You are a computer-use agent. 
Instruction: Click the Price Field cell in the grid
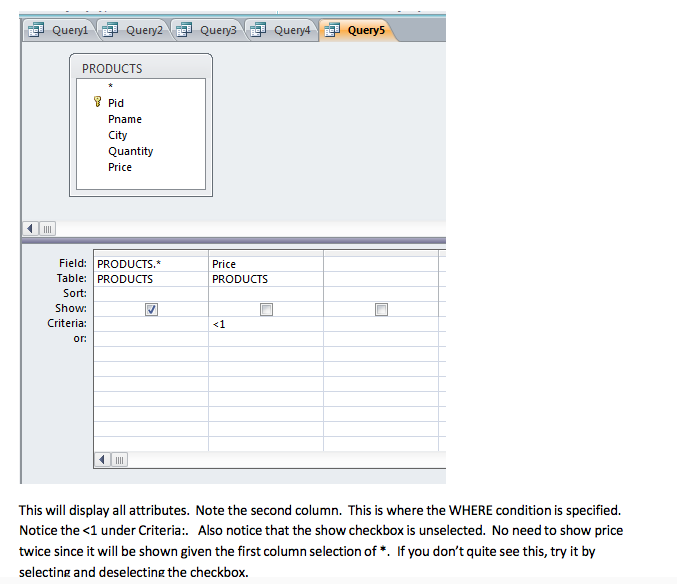click(x=266, y=264)
